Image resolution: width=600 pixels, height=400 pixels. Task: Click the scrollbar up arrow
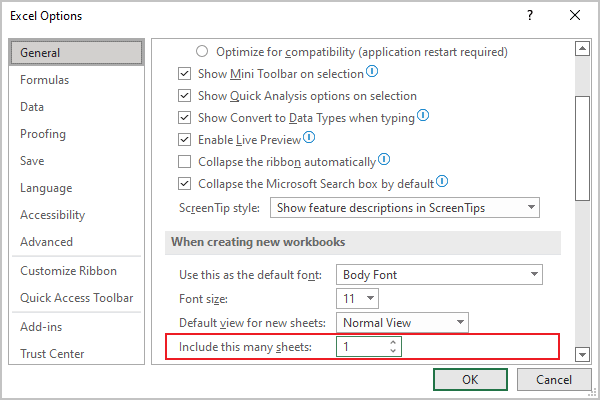pyautogui.click(x=582, y=48)
